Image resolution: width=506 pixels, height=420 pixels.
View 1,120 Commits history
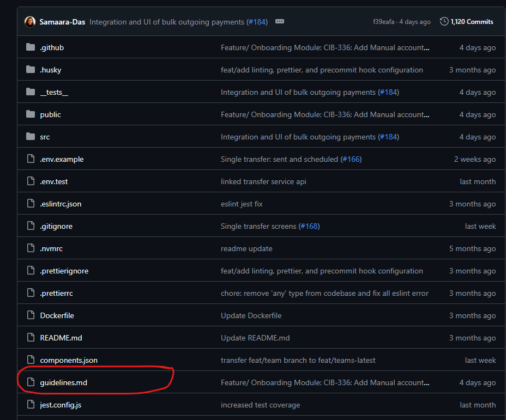point(472,22)
